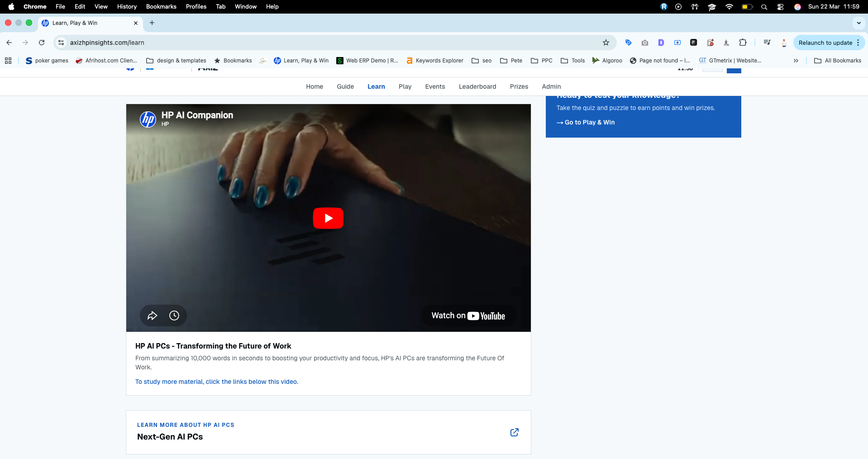Go to Play & Win link
Viewport: 868px width, 459px height.
(586, 122)
